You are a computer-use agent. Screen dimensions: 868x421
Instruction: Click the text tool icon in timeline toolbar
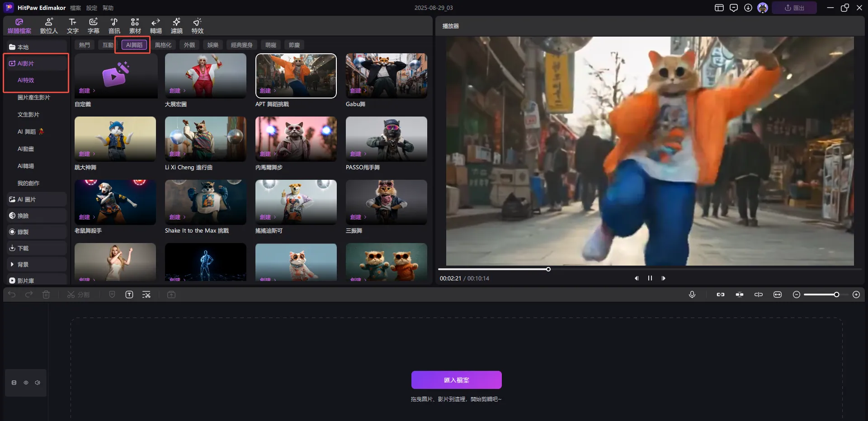pyautogui.click(x=129, y=295)
